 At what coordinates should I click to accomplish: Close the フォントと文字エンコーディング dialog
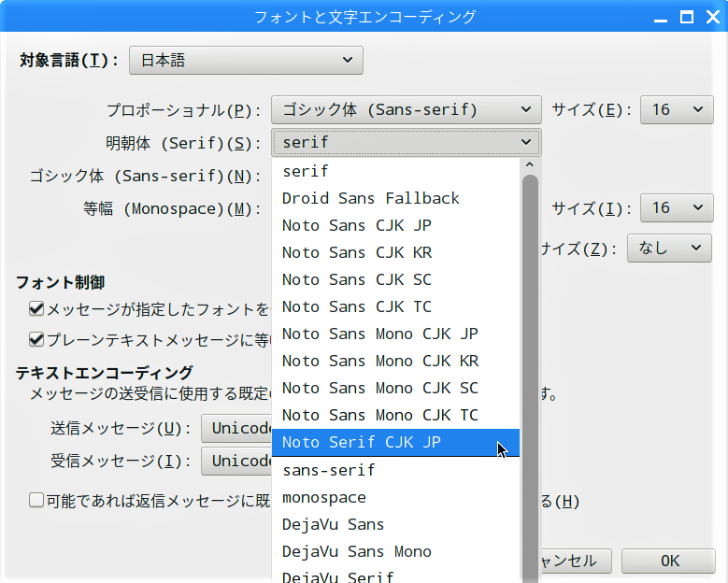(713, 17)
